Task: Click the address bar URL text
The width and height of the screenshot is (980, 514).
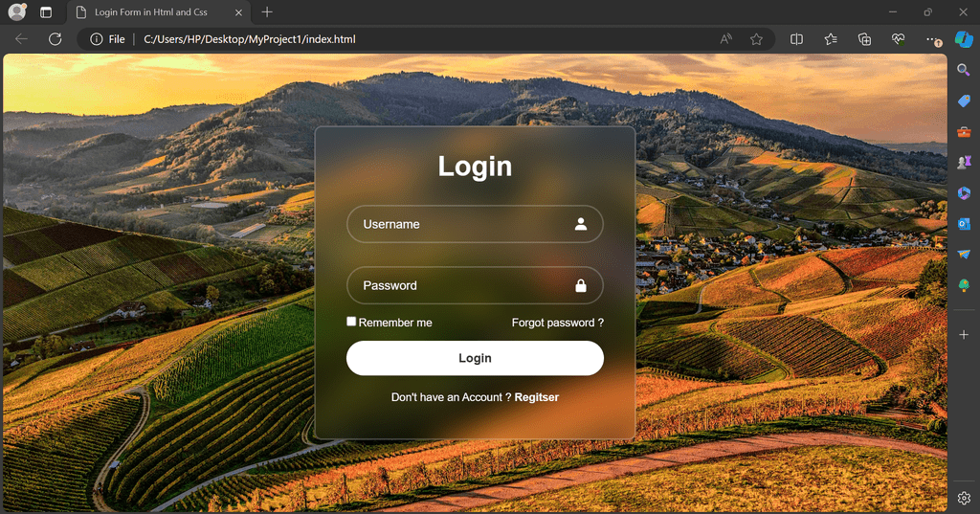Action: pos(250,39)
